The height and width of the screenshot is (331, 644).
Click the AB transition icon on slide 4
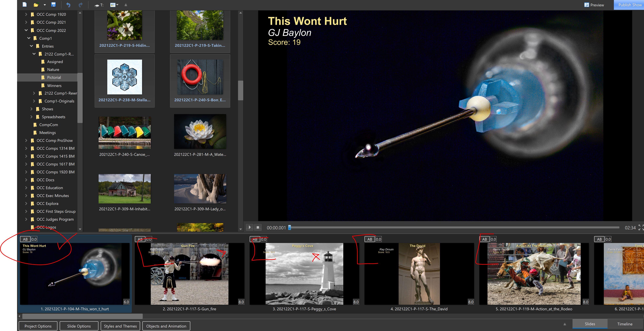point(370,239)
